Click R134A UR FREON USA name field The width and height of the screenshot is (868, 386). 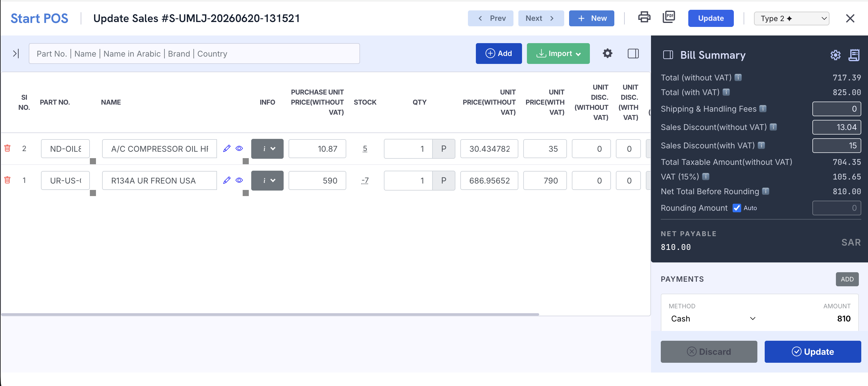[159, 181]
